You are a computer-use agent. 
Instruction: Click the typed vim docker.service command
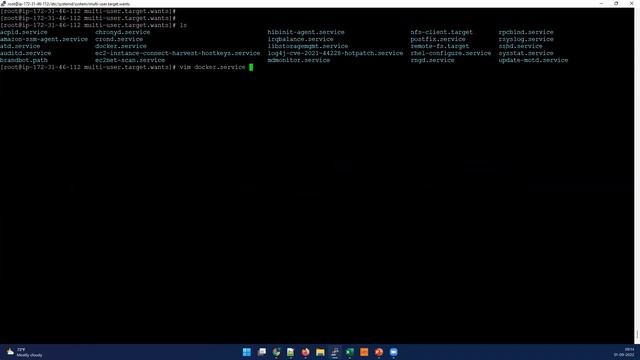point(213,67)
